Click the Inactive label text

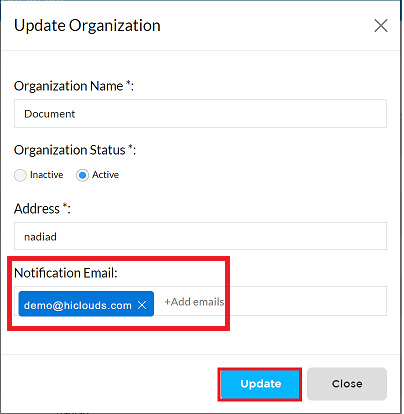(x=46, y=175)
